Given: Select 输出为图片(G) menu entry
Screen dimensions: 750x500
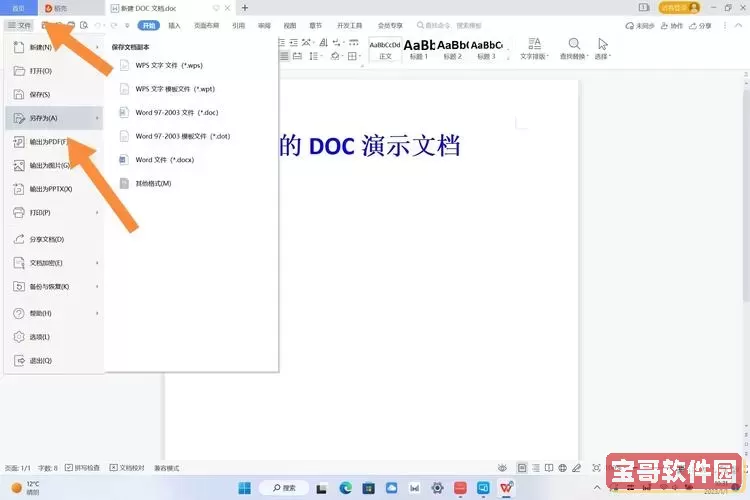Looking at the screenshot, I should pos(54,165).
